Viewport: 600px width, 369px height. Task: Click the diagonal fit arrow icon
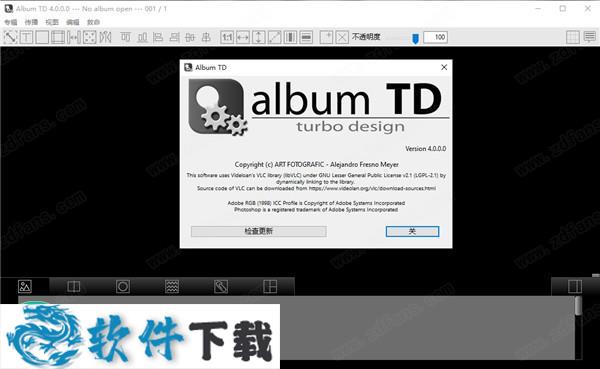tap(274, 37)
